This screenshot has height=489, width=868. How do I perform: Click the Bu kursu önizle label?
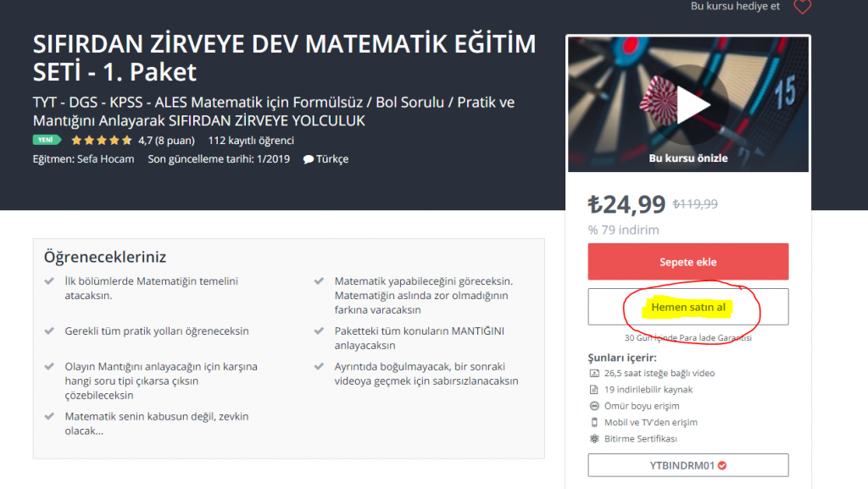coord(688,158)
